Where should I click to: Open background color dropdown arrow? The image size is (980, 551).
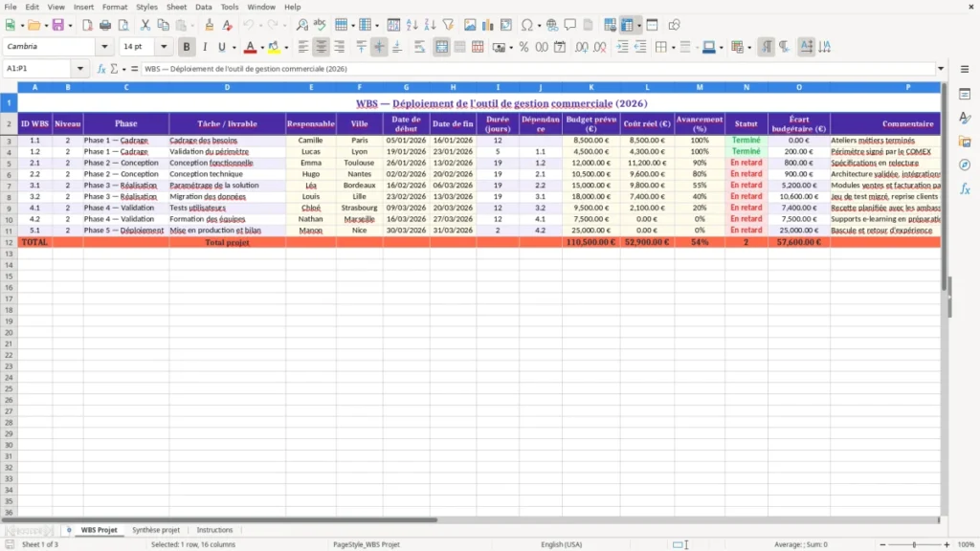point(286,48)
